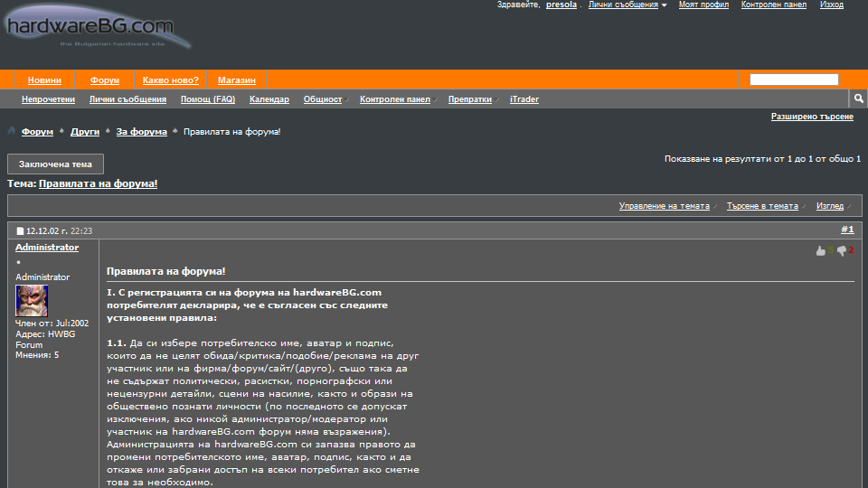Switch to the Форум tab

click(x=105, y=80)
